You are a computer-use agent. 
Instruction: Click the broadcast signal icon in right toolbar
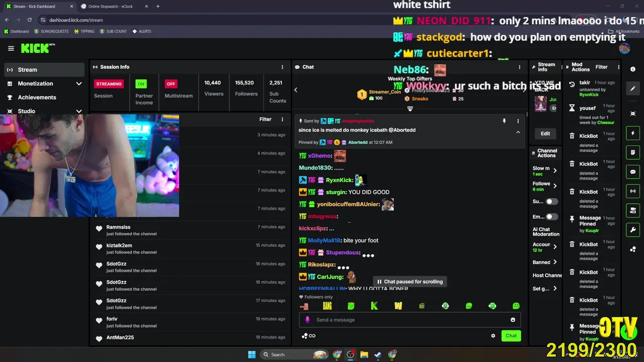[633, 191]
